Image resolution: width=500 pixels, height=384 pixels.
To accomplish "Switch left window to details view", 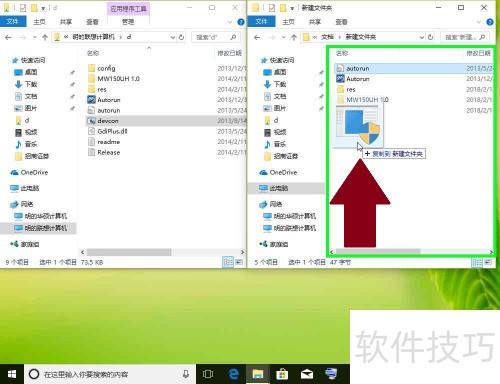I will 228,262.
